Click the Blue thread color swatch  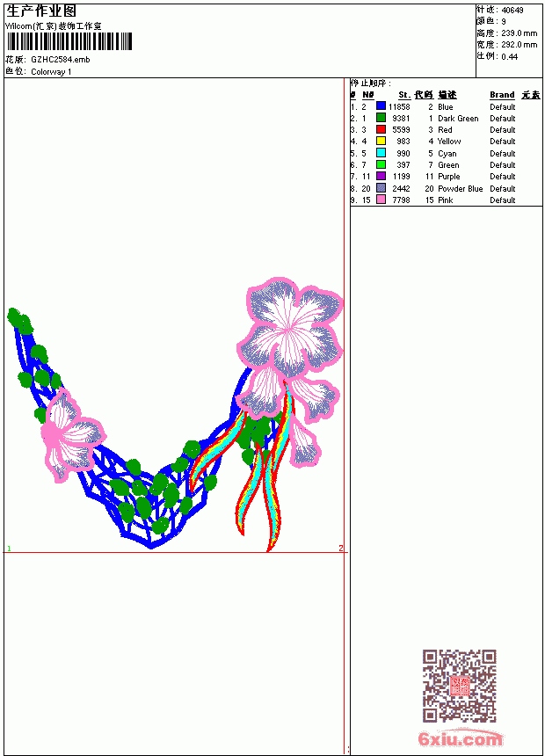(x=381, y=106)
